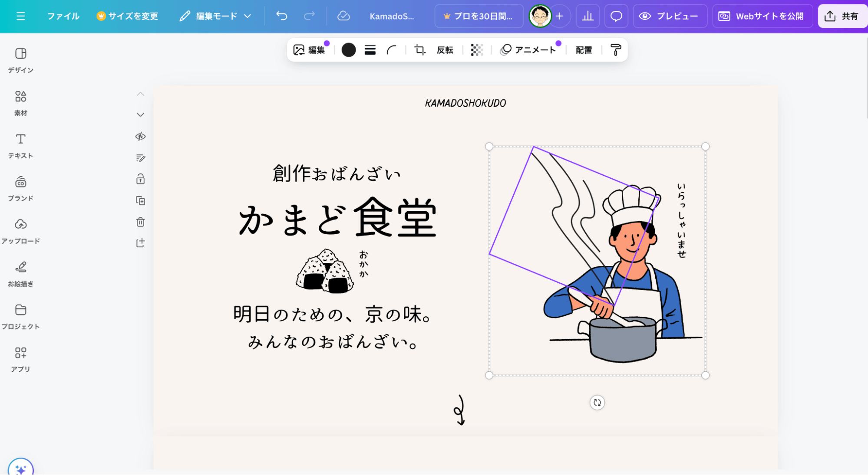The height and width of the screenshot is (475, 868).
Task: Click the upward chevron above the side panel
Action: 140,94
